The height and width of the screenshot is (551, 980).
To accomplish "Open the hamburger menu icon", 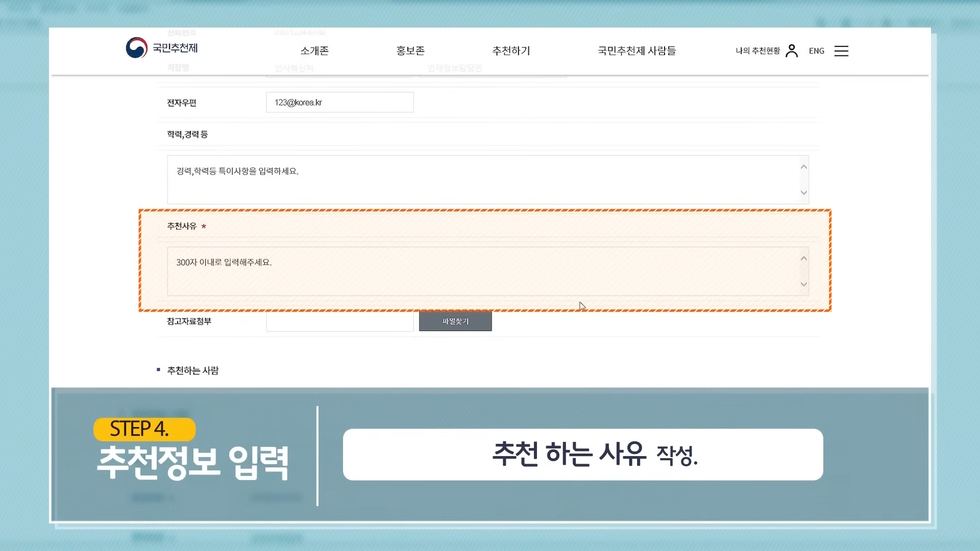I will pos(841,51).
